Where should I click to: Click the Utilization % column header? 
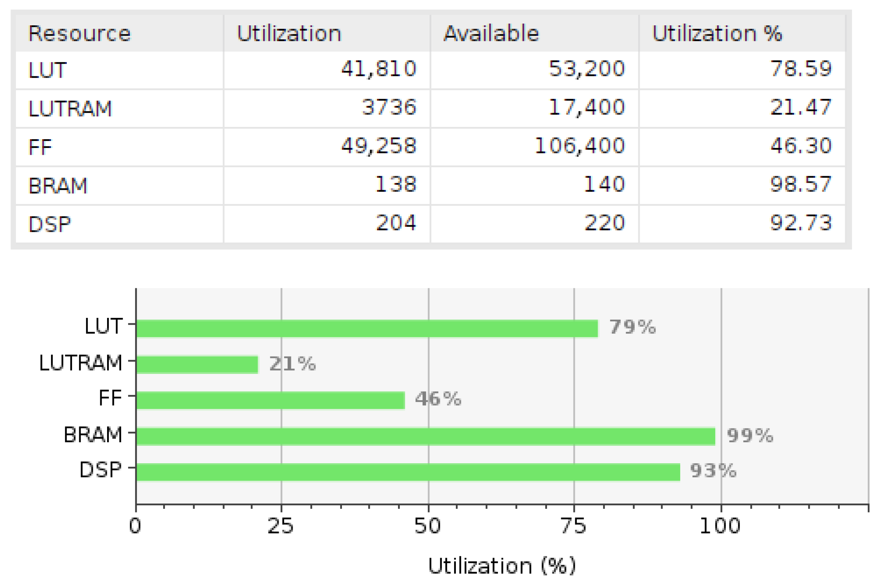click(x=717, y=33)
